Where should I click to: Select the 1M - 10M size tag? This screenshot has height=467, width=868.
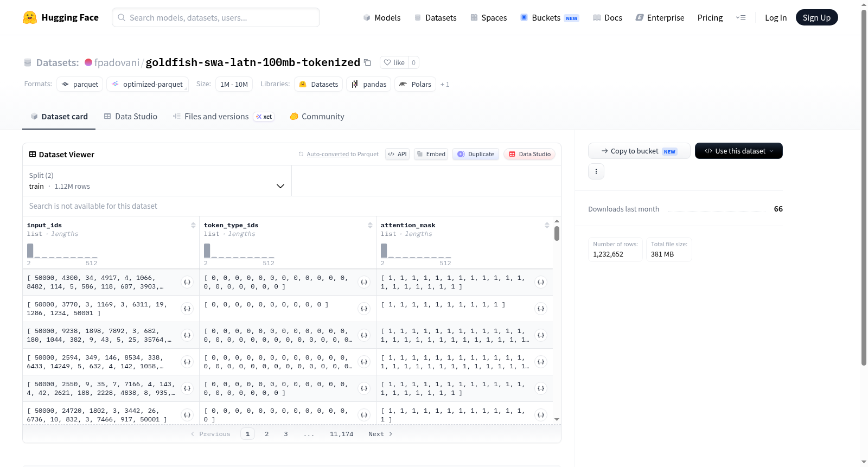(234, 84)
